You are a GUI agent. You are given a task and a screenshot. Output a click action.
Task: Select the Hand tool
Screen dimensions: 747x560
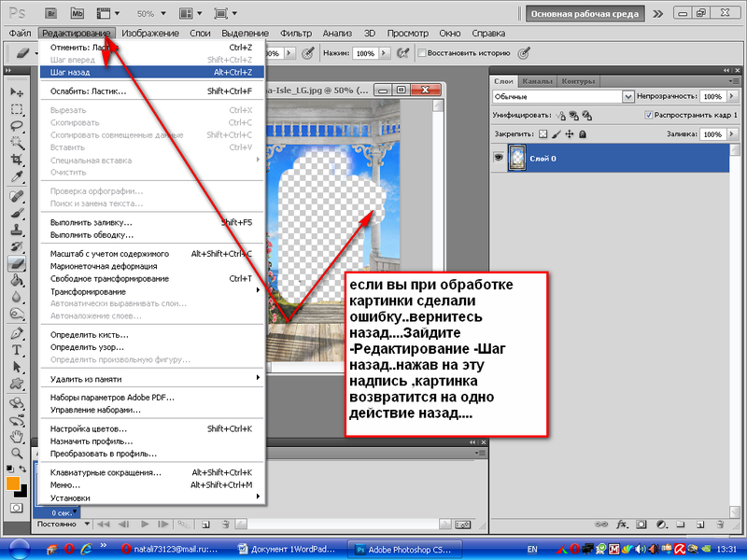[17, 436]
